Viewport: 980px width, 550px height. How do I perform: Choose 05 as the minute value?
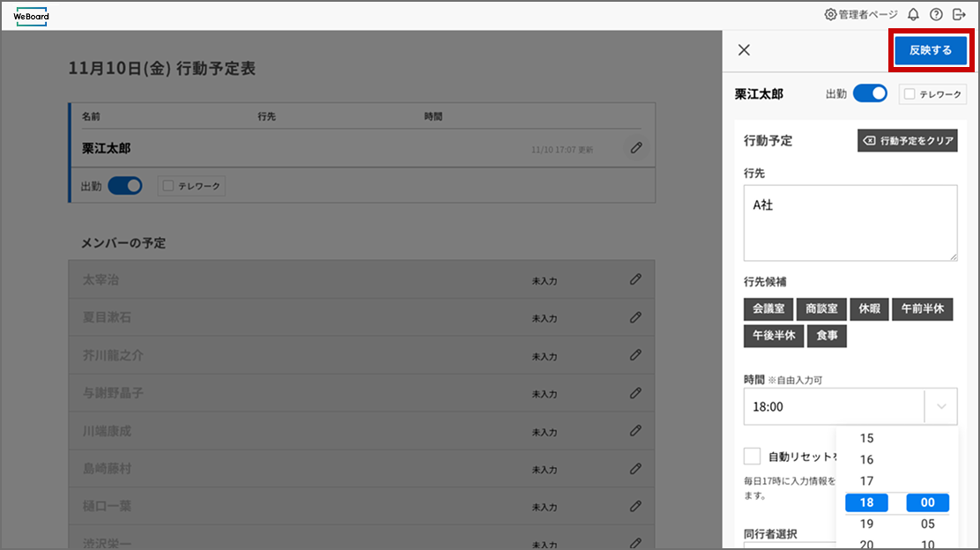(x=927, y=523)
